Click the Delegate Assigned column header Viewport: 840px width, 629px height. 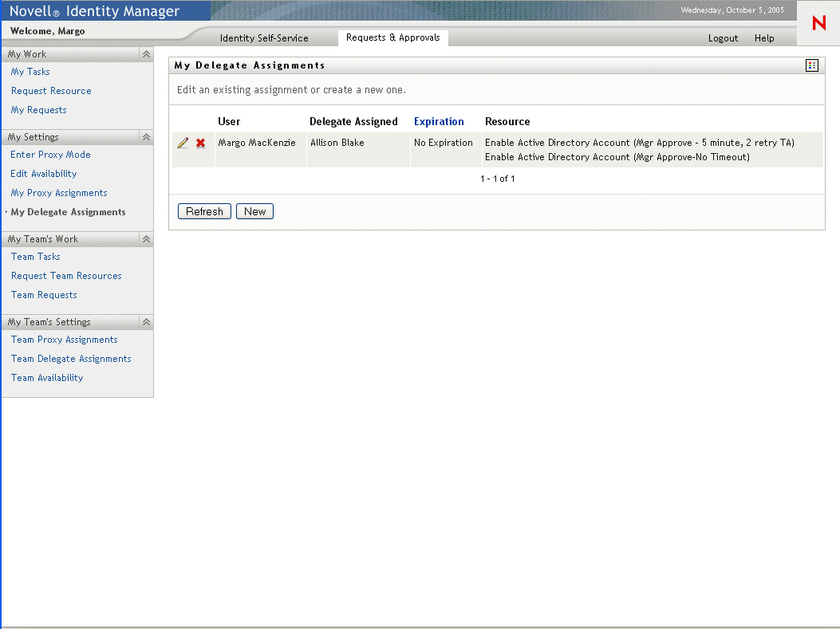[x=353, y=121]
